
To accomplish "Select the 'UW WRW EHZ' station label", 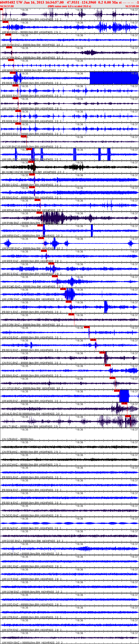I will 10,236.
